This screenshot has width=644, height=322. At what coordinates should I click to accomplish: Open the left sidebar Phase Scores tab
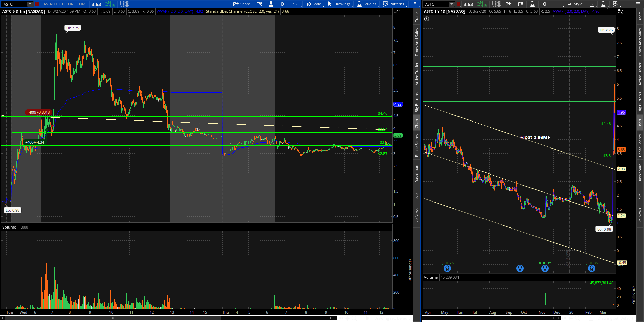[417, 145]
